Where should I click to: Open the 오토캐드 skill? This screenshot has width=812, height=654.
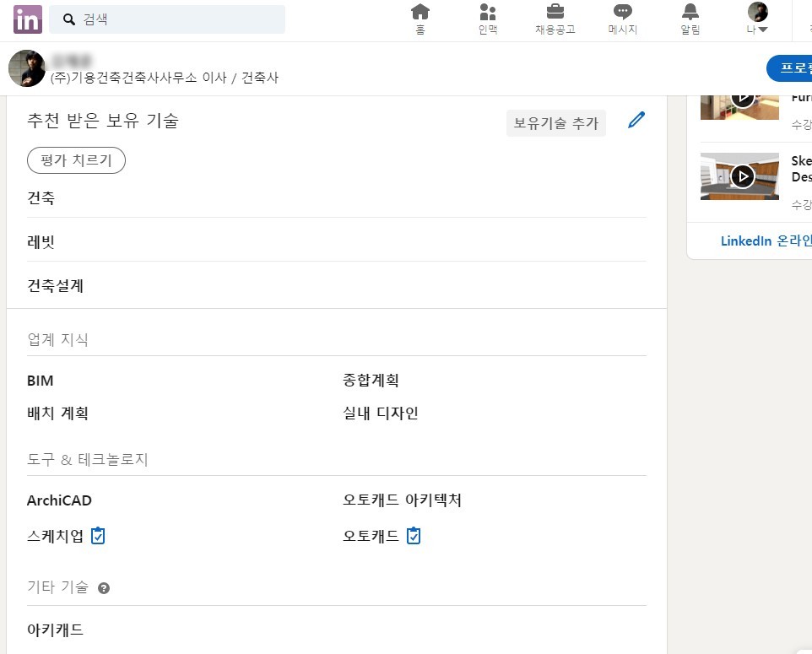pos(371,536)
